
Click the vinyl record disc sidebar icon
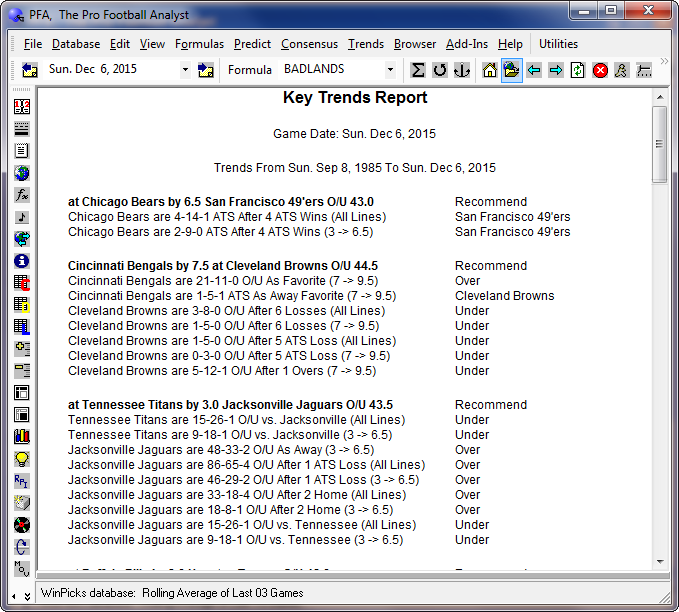22,525
